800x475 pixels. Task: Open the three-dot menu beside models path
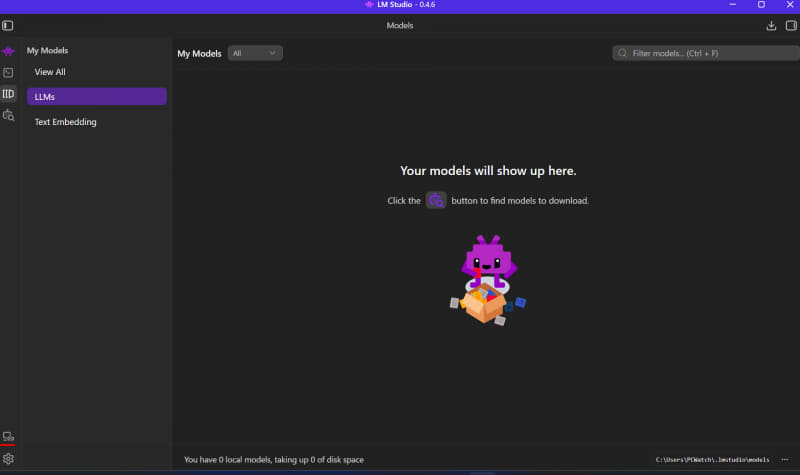pos(785,460)
